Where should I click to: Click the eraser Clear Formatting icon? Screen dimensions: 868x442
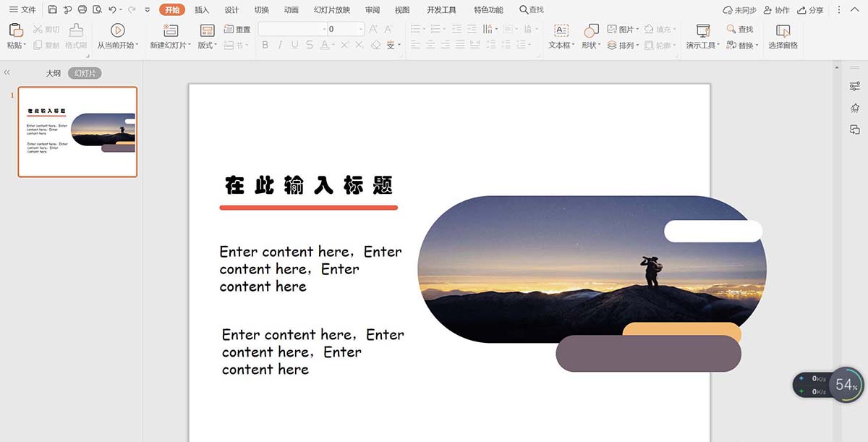click(x=375, y=45)
